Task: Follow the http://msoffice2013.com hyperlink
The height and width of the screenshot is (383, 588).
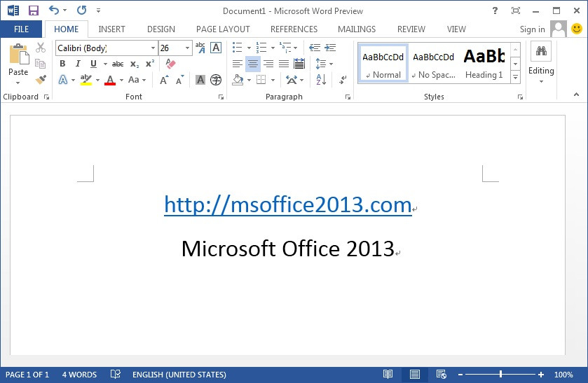Action: click(287, 205)
